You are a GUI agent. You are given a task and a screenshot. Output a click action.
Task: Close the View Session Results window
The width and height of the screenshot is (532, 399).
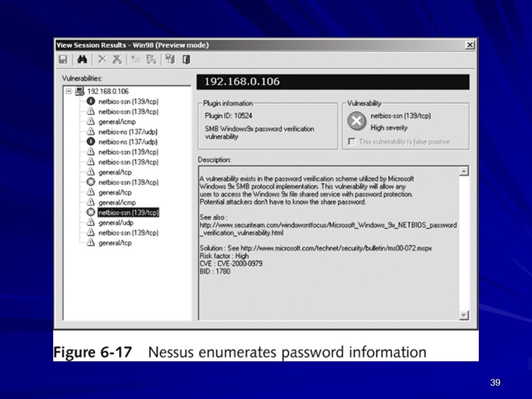pos(469,45)
